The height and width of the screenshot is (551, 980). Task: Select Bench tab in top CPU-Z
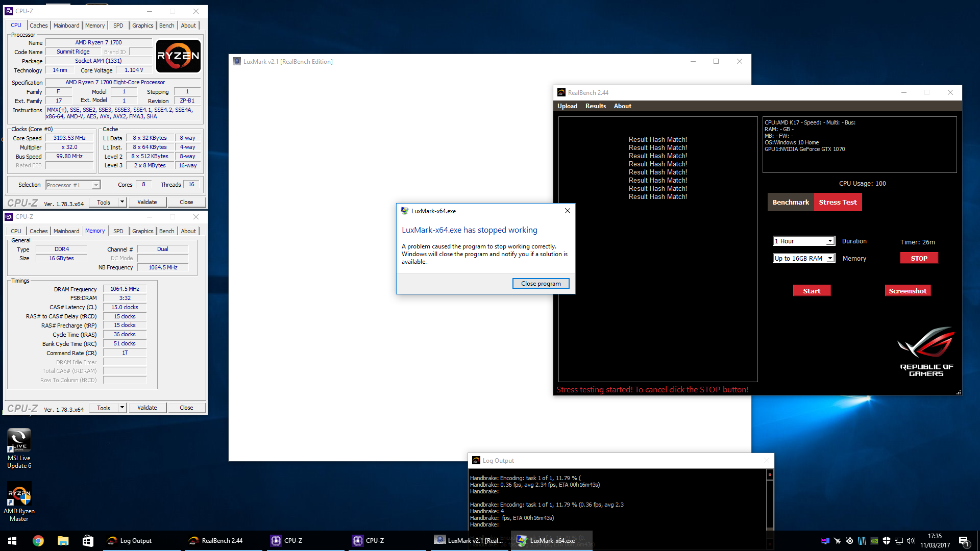(166, 26)
